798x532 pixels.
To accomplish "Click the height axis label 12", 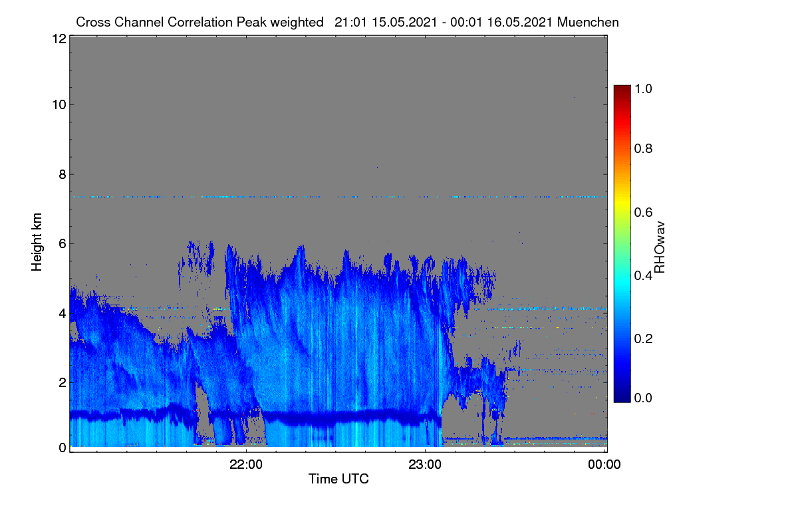I will tap(58, 39).
